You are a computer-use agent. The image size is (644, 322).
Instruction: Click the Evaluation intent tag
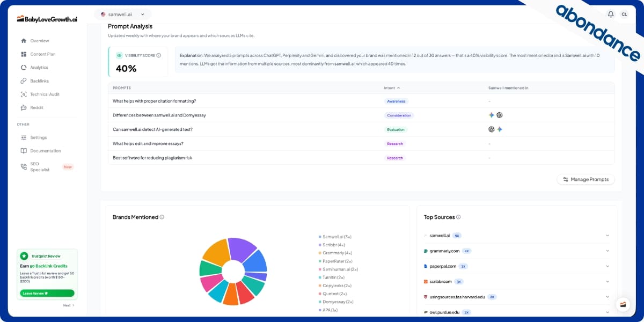(396, 129)
